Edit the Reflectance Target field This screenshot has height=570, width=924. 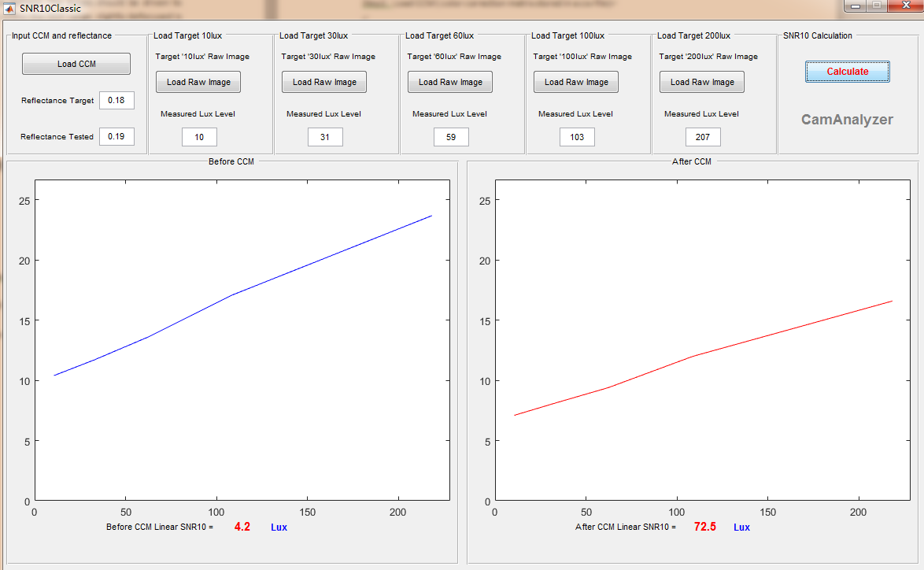point(116,100)
